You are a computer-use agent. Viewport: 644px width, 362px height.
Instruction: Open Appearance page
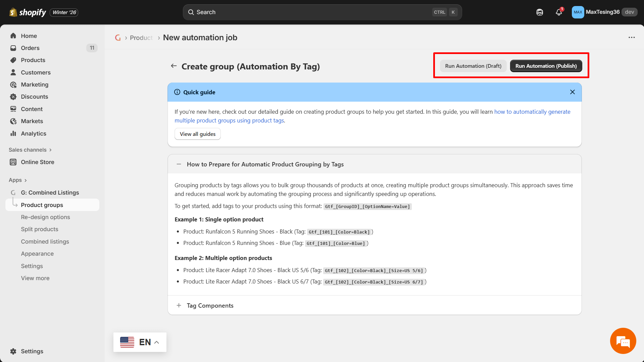tap(37, 254)
